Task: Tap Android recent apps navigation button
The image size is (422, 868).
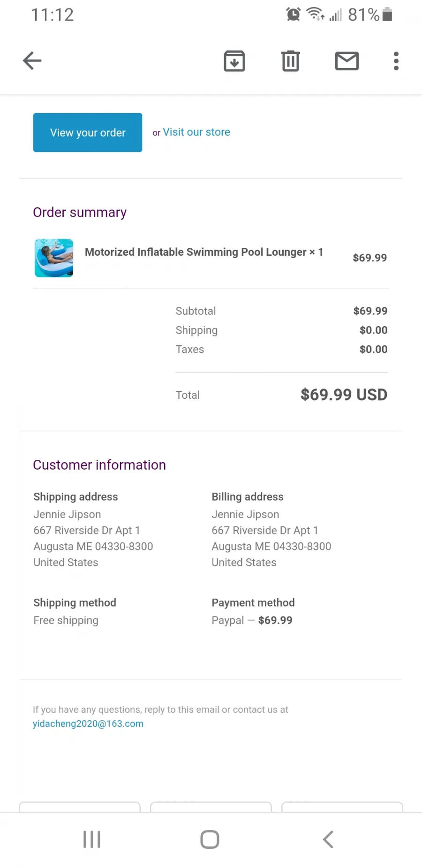Action: [92, 839]
